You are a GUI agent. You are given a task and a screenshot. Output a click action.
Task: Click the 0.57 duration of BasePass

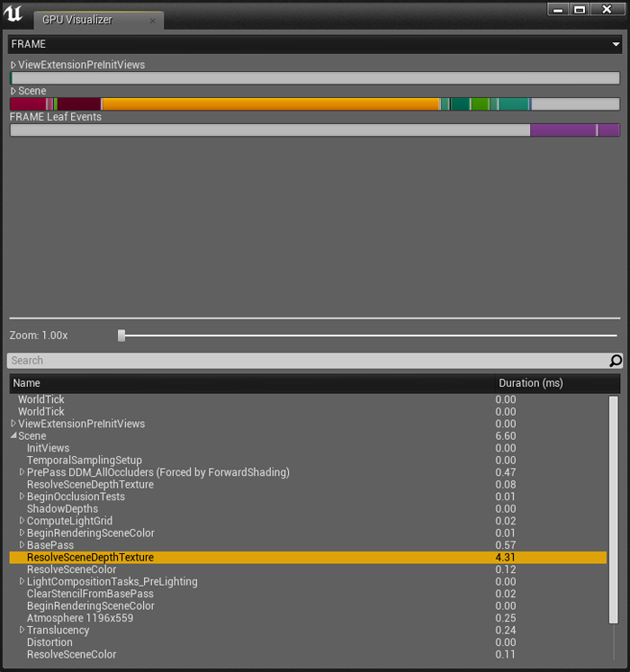click(506, 545)
